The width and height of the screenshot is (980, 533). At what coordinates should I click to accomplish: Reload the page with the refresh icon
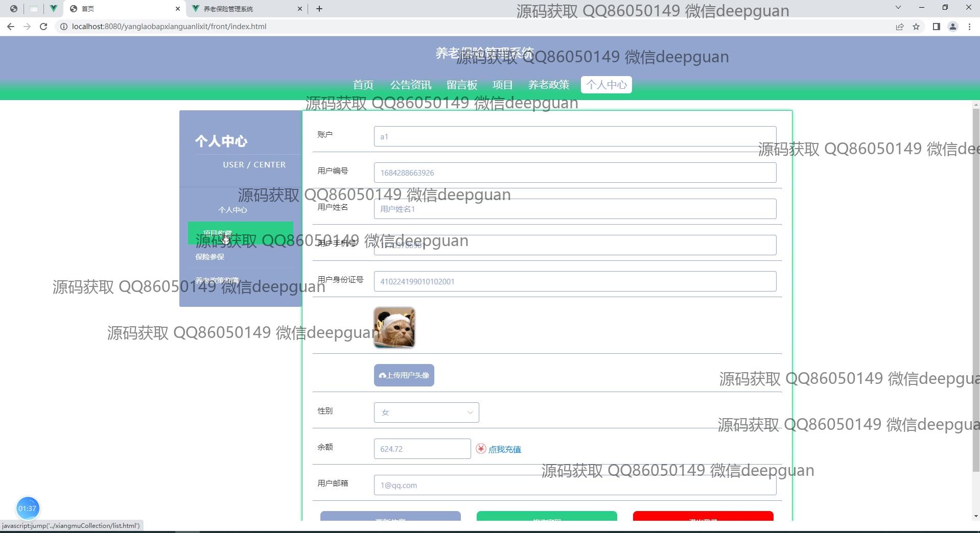43,27
